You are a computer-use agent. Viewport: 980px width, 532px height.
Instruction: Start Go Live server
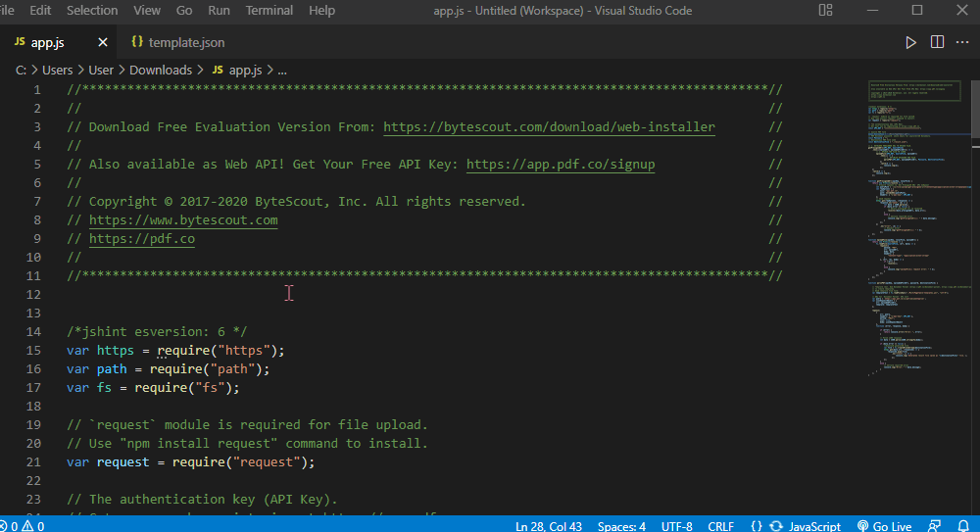point(884,526)
